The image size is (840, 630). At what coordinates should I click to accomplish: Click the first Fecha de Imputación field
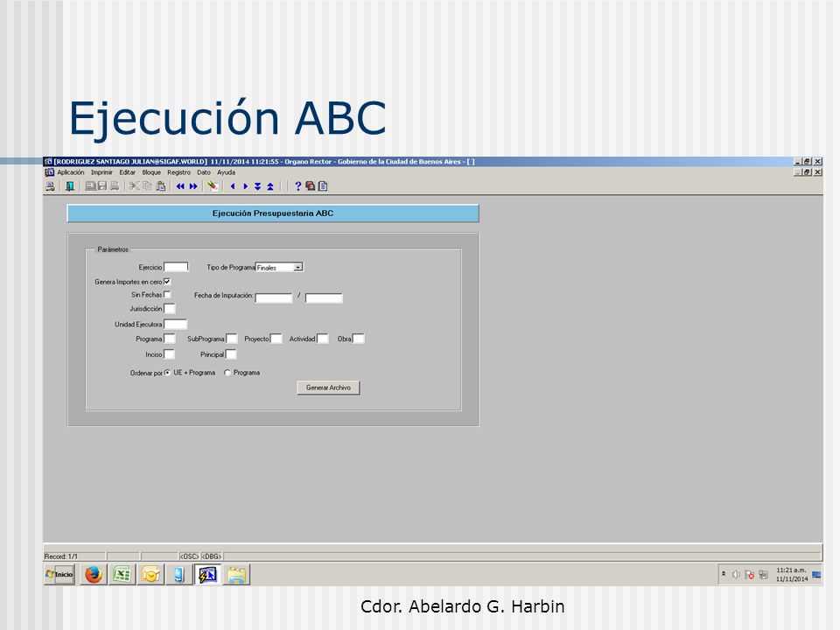[x=274, y=297]
